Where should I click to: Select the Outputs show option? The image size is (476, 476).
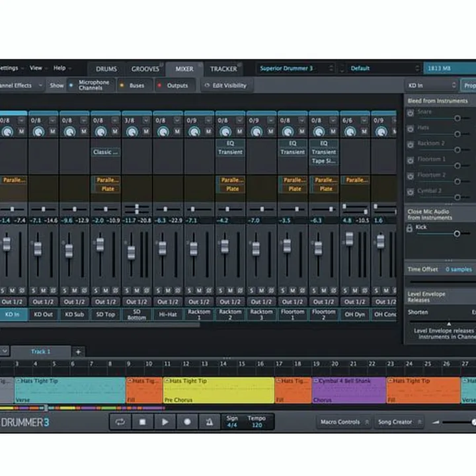[x=174, y=85]
